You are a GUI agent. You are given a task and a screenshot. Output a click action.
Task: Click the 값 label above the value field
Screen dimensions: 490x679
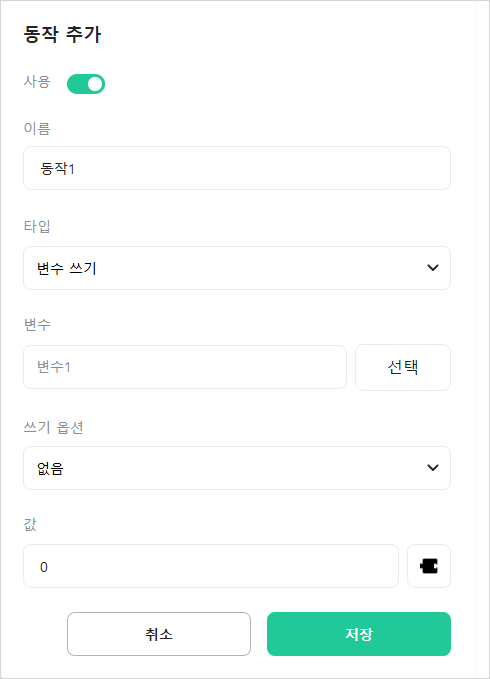[30, 525]
